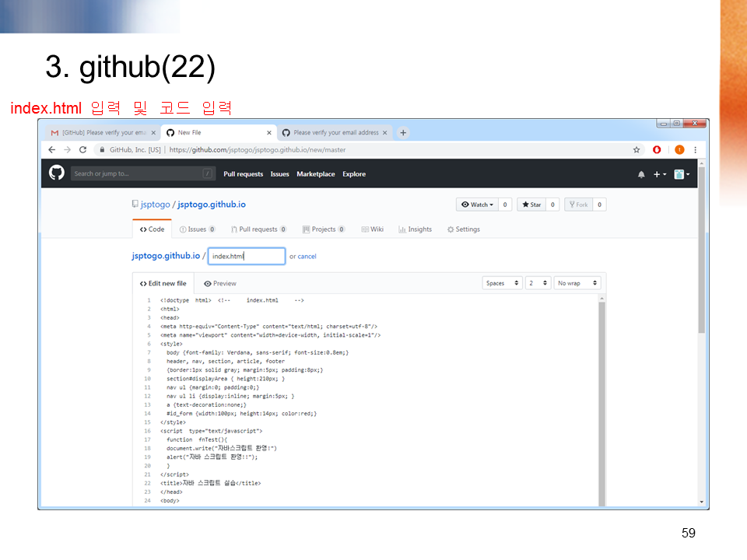Click the index.html filename input field
747x560 pixels.
[x=247, y=256]
